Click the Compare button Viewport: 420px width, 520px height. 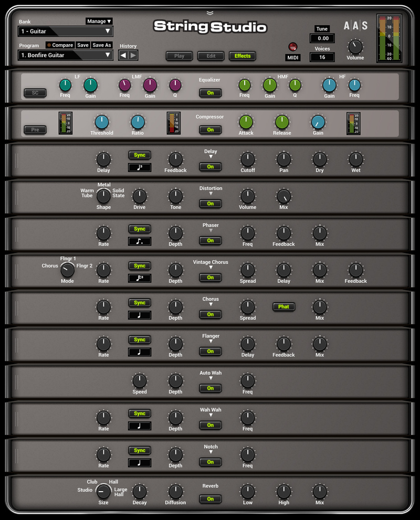pyautogui.click(x=60, y=45)
